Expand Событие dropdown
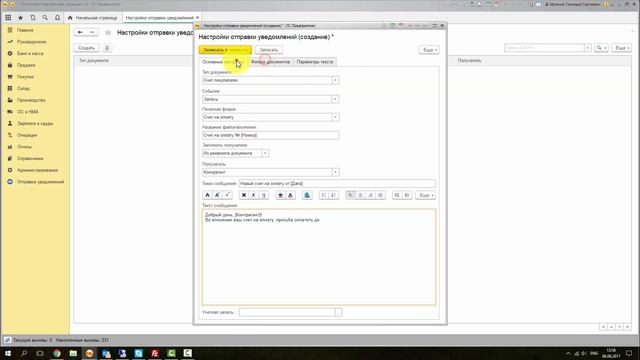Screen dimensions: 640x360 335,99
